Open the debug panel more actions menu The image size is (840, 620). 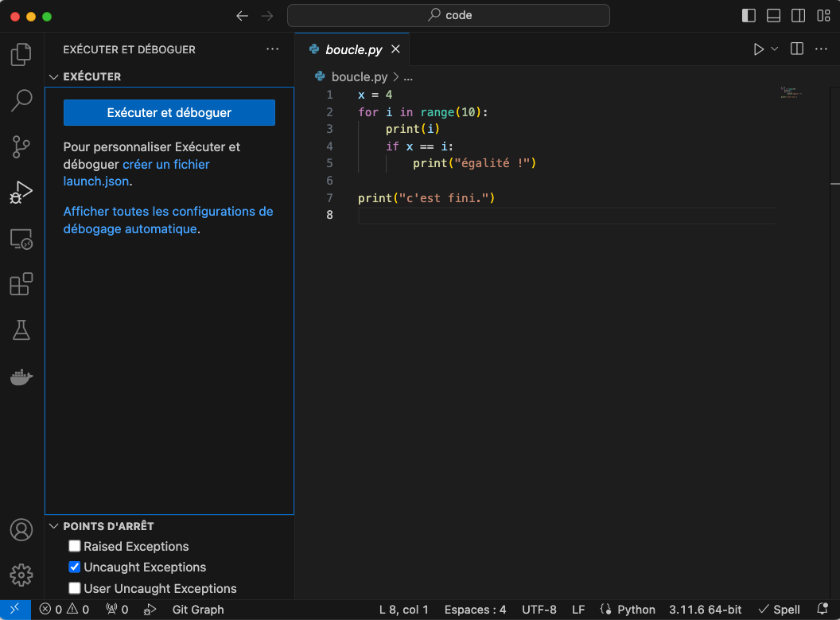pyautogui.click(x=273, y=49)
